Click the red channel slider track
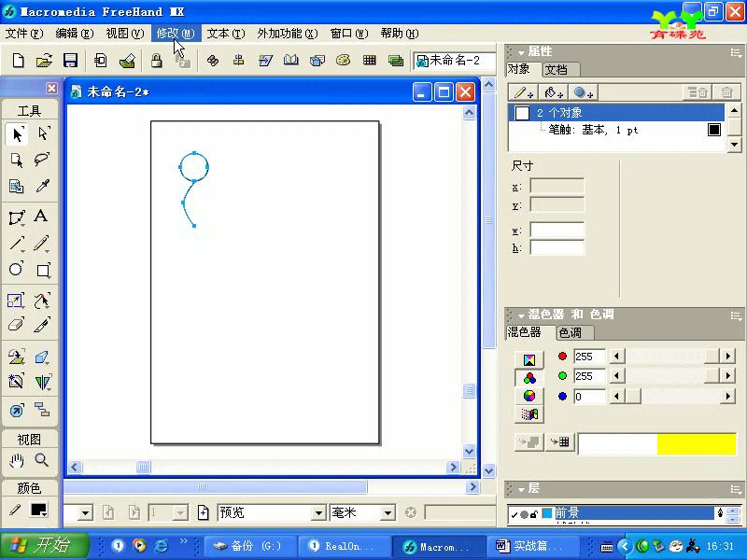 click(672, 357)
